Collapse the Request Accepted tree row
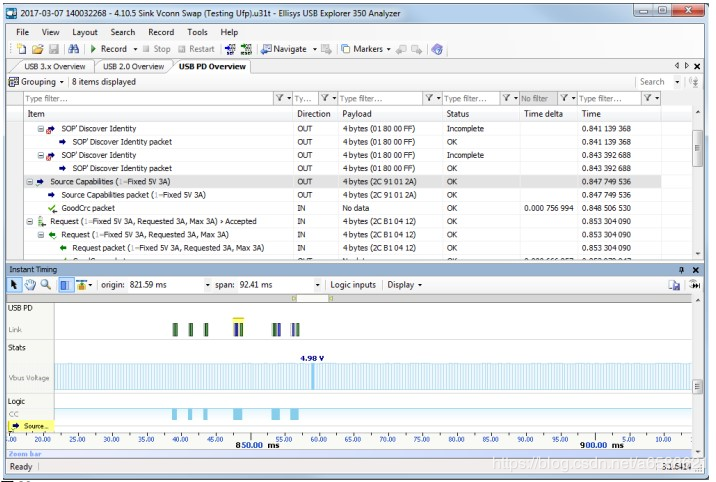The height and width of the screenshot is (482, 716). (x=29, y=221)
